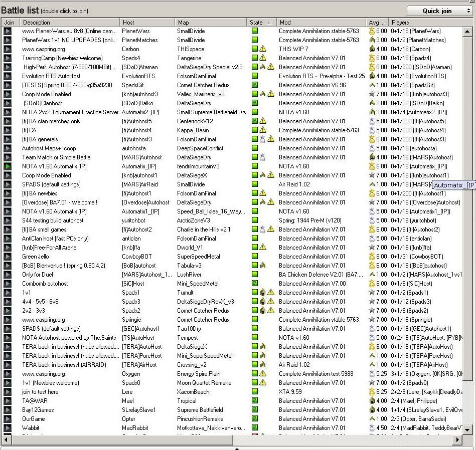Click rank icon in [fi]Autohost2 Charlie in the Hills row
The image size is (476, 450).
coord(263,229)
